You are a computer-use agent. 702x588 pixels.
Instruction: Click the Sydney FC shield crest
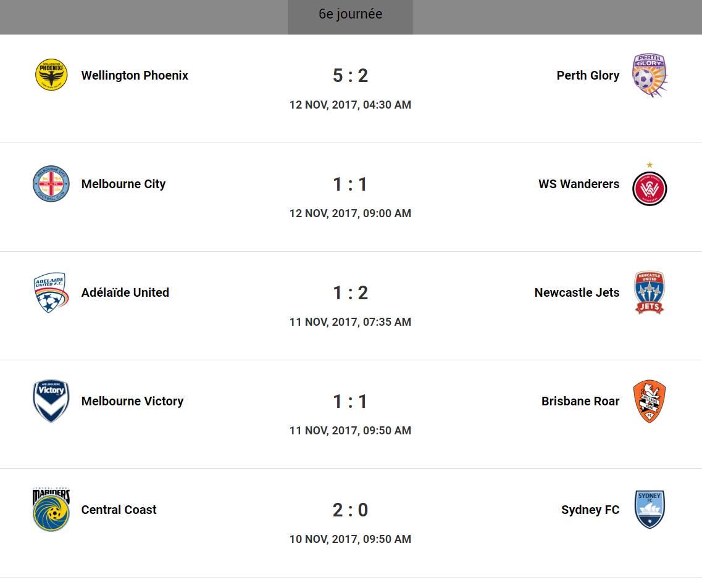pyautogui.click(x=650, y=510)
